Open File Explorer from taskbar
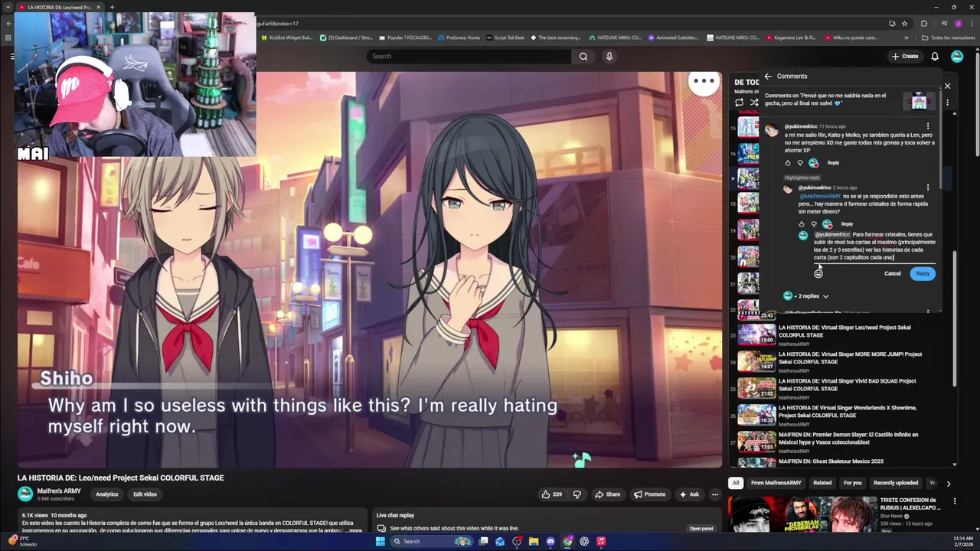980x551 pixels. (534, 541)
